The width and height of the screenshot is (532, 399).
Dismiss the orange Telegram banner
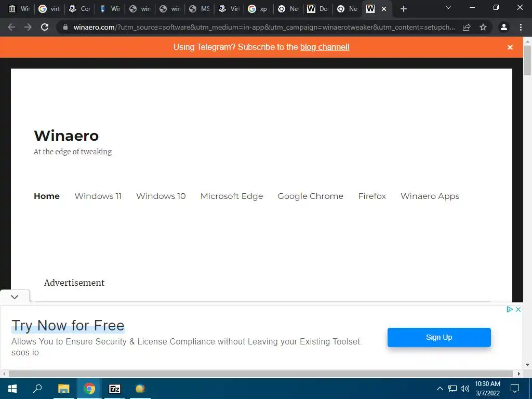(510, 47)
